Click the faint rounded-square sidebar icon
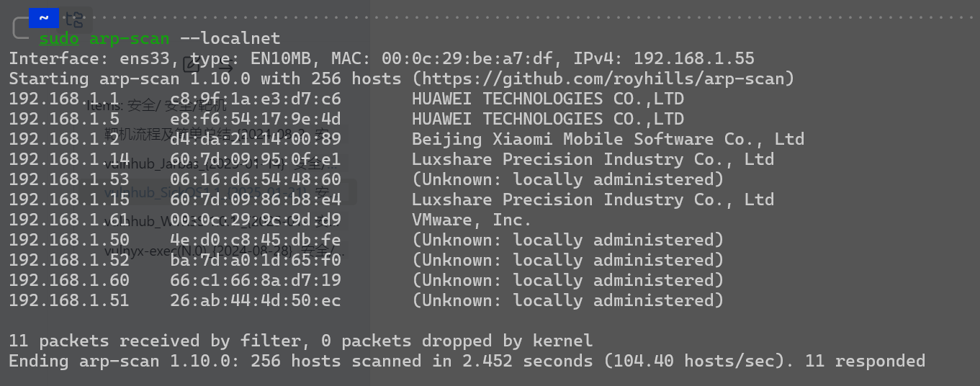The image size is (980, 386). pos(22,28)
